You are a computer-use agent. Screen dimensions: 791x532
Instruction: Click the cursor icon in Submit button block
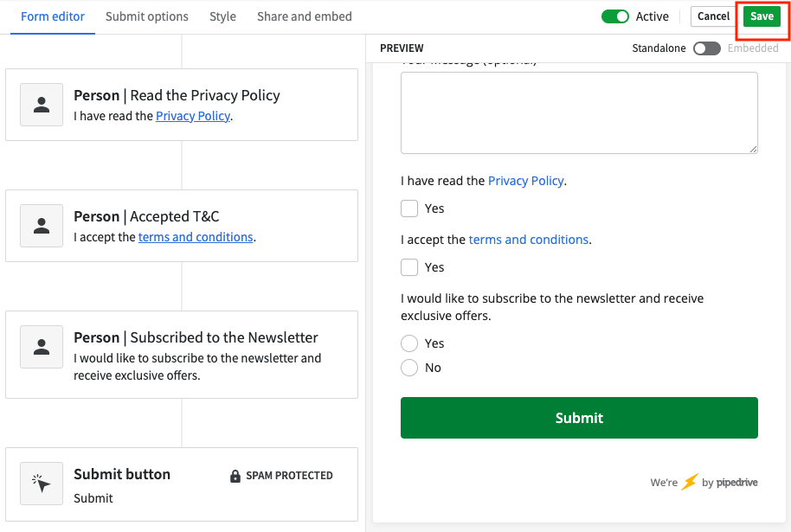click(x=42, y=484)
